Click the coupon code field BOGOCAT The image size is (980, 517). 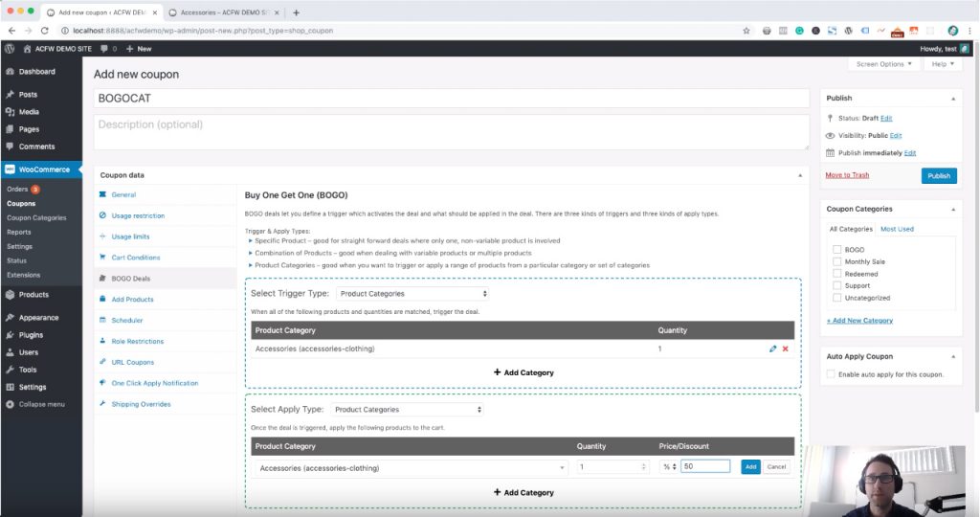(452, 99)
